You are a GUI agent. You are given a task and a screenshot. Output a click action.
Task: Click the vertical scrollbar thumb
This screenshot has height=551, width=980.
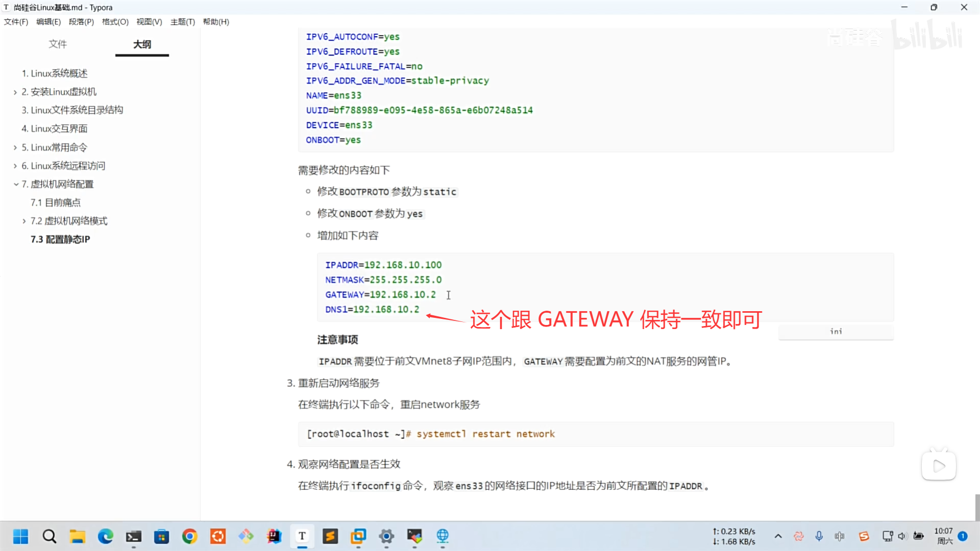(977, 507)
